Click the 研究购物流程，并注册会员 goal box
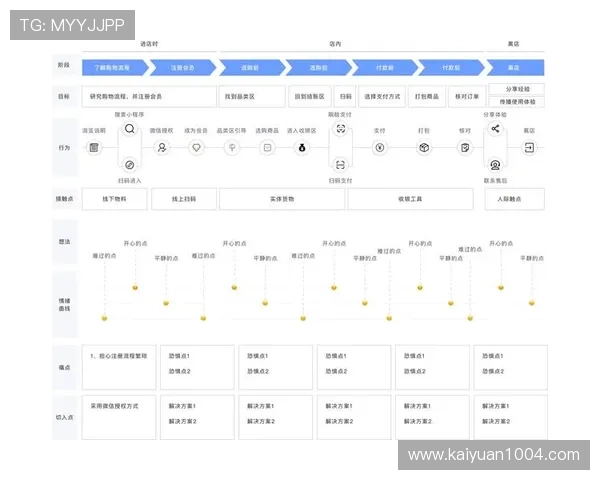 click(x=149, y=97)
